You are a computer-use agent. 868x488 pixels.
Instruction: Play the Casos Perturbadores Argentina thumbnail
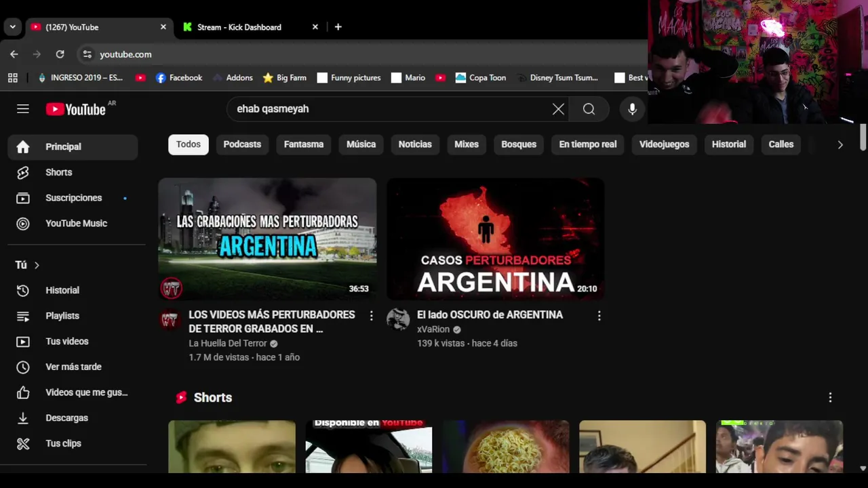(495, 239)
